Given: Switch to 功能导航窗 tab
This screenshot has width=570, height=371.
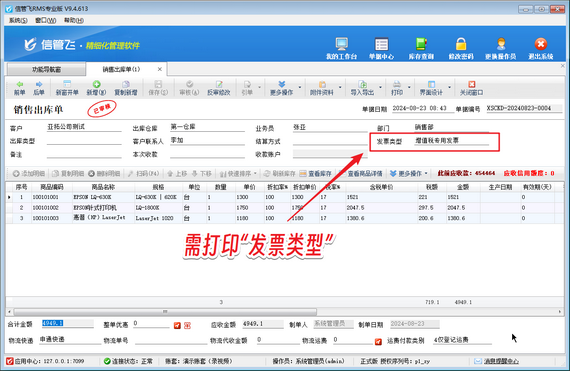Looking at the screenshot, I should click(x=46, y=69).
